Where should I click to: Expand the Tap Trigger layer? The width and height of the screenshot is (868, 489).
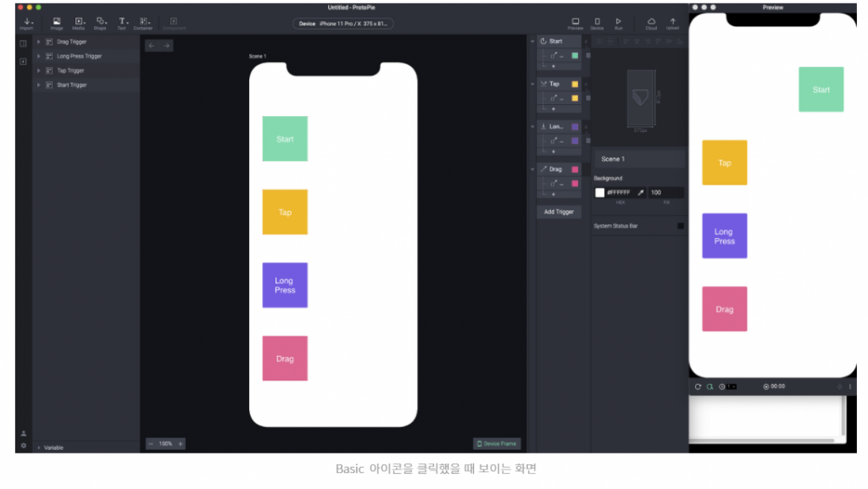[38, 70]
